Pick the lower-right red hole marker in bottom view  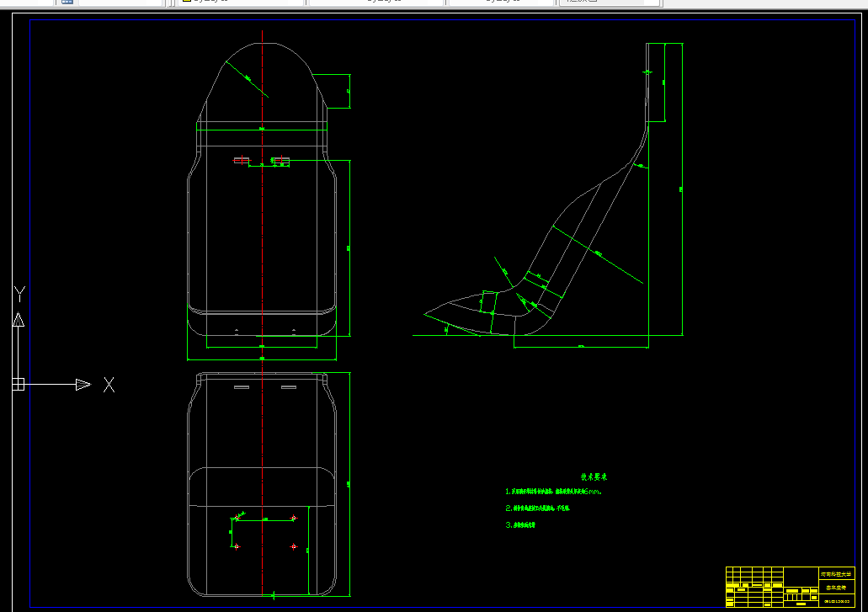[x=293, y=546]
